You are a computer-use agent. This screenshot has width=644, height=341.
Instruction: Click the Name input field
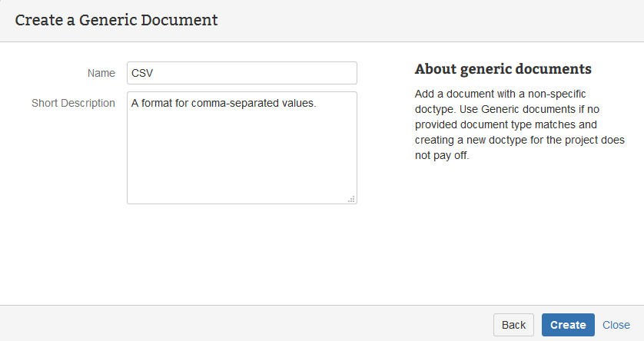coord(241,73)
